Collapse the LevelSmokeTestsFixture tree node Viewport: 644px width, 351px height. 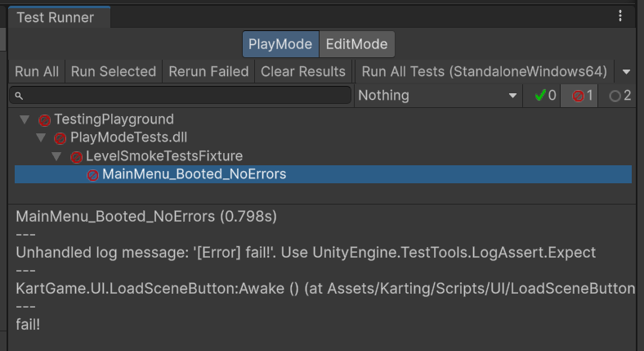[x=56, y=156]
